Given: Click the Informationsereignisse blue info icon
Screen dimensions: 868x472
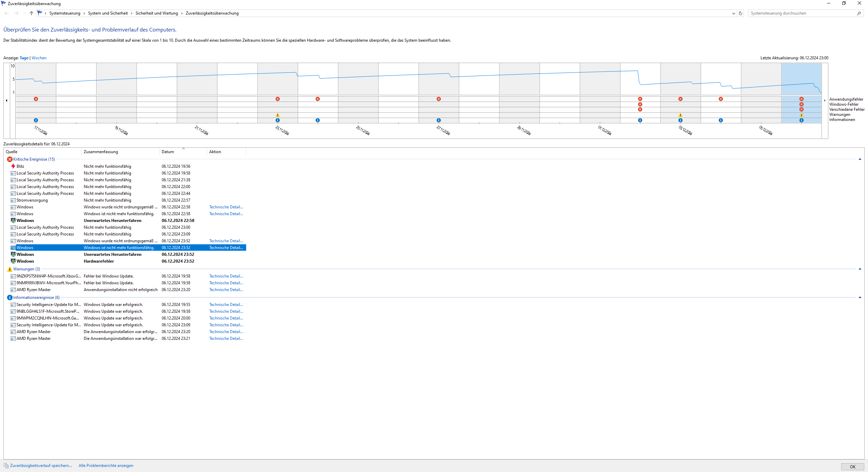Looking at the screenshot, I should coord(9,297).
